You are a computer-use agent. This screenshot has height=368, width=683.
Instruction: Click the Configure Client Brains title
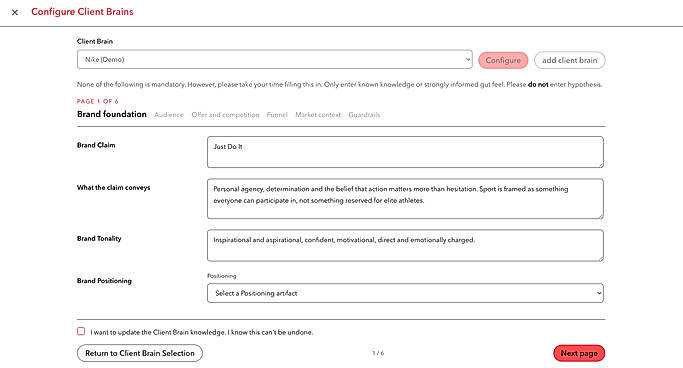(x=82, y=12)
